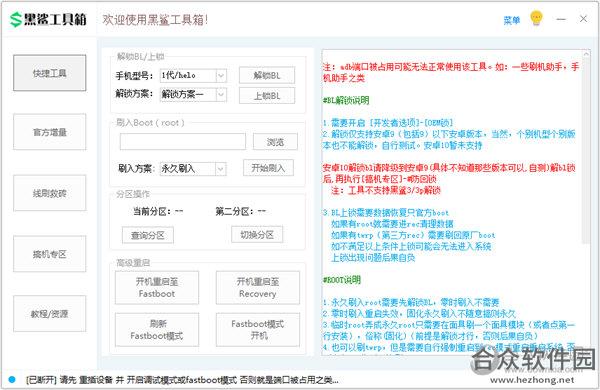Click 开机重启至 Recovery button

pos(258,288)
